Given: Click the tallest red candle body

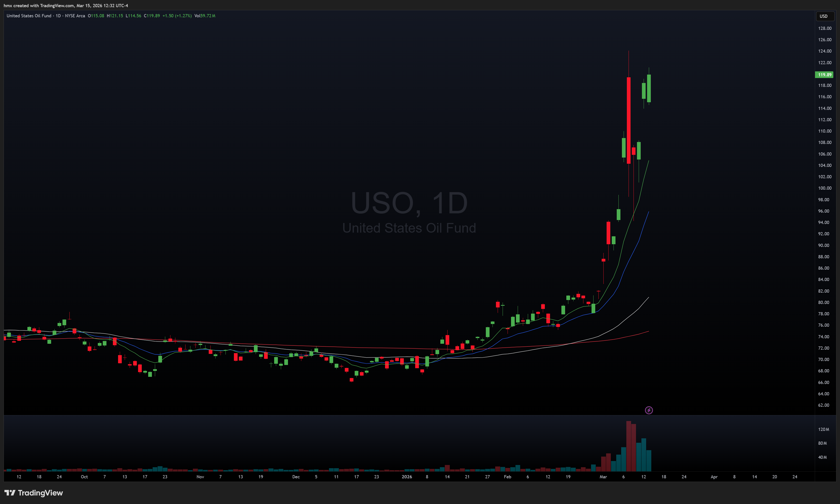Looking at the screenshot, I should [x=628, y=120].
